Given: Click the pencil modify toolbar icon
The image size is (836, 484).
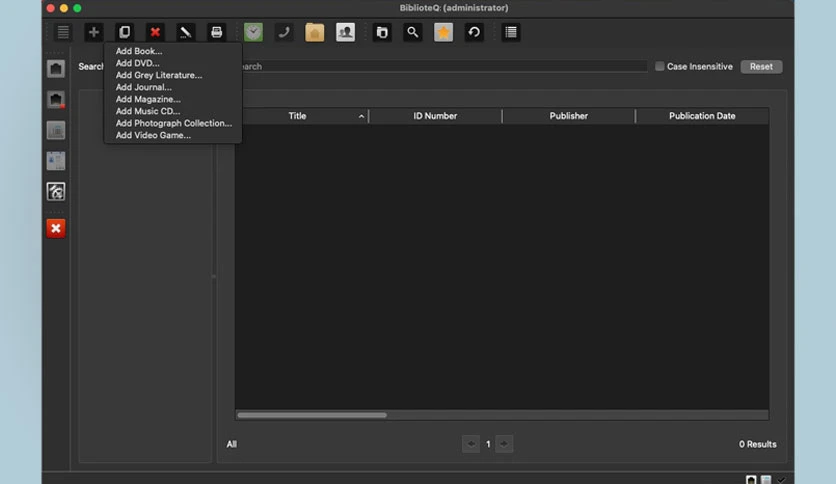Looking at the screenshot, I should tap(186, 32).
